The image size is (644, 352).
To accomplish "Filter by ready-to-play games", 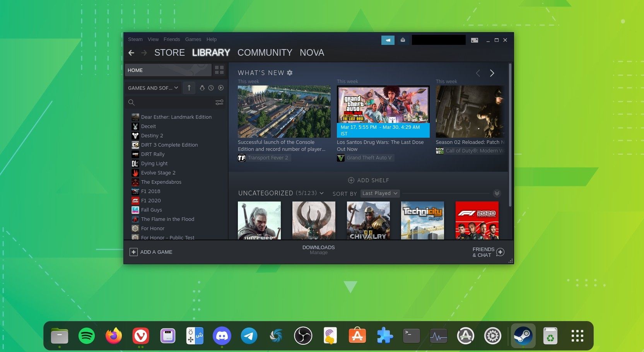I will pyautogui.click(x=220, y=88).
